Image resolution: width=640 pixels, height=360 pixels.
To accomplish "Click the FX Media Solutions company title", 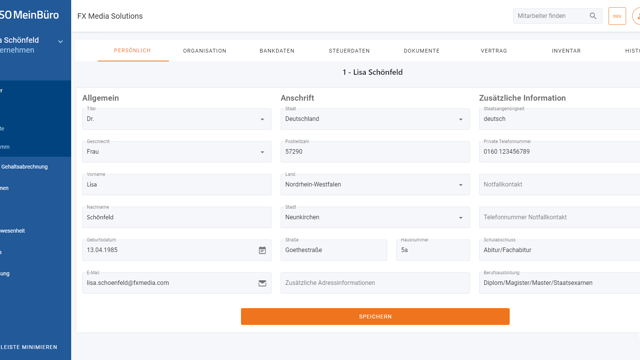I will coord(110,16).
